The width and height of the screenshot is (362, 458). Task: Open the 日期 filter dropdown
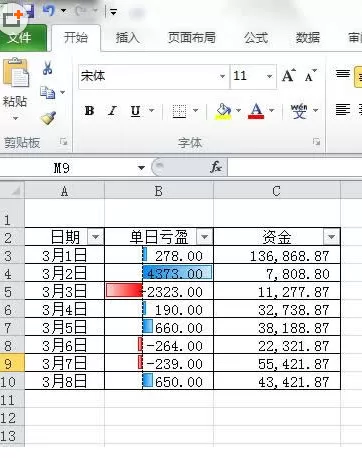(96, 237)
